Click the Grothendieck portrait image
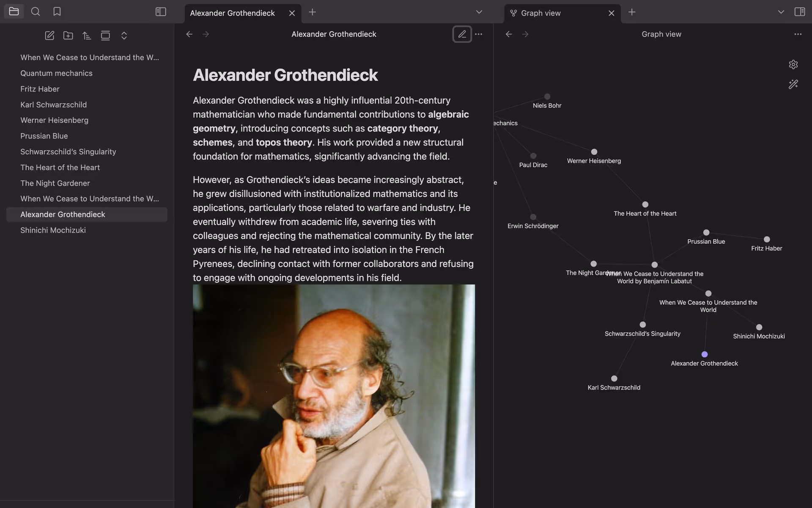This screenshot has height=508, width=812. 334,396
